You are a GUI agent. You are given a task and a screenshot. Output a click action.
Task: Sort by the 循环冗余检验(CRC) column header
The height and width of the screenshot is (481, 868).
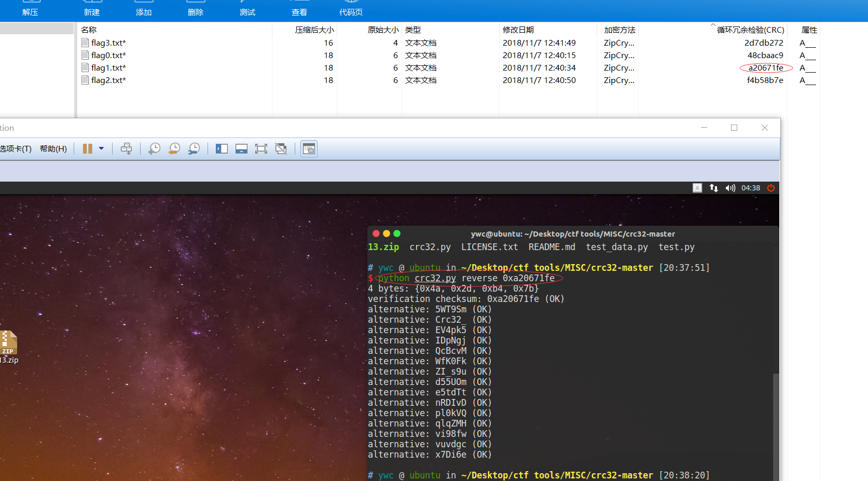(750, 30)
